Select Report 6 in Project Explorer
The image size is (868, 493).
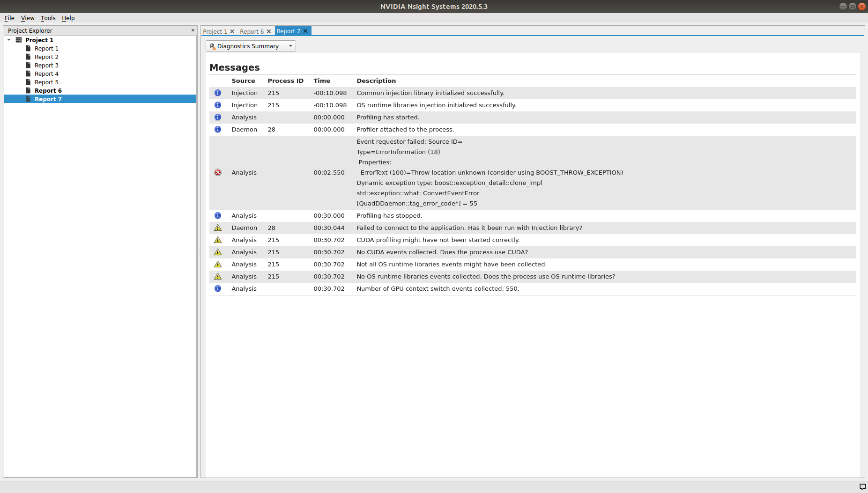click(x=48, y=91)
